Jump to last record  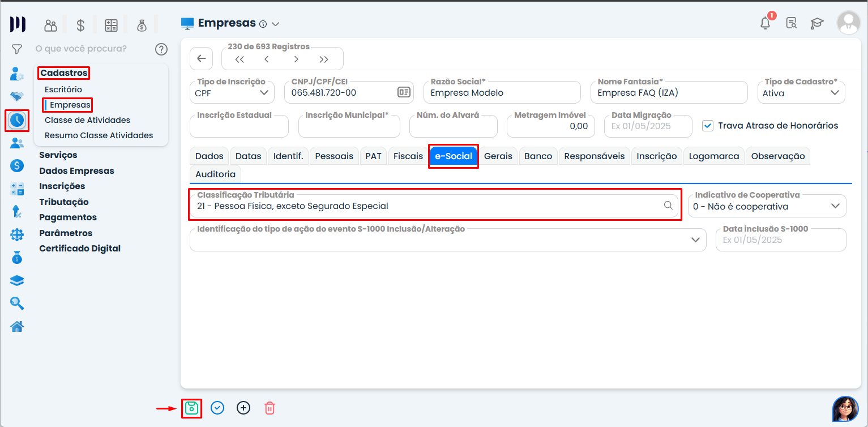click(x=324, y=59)
